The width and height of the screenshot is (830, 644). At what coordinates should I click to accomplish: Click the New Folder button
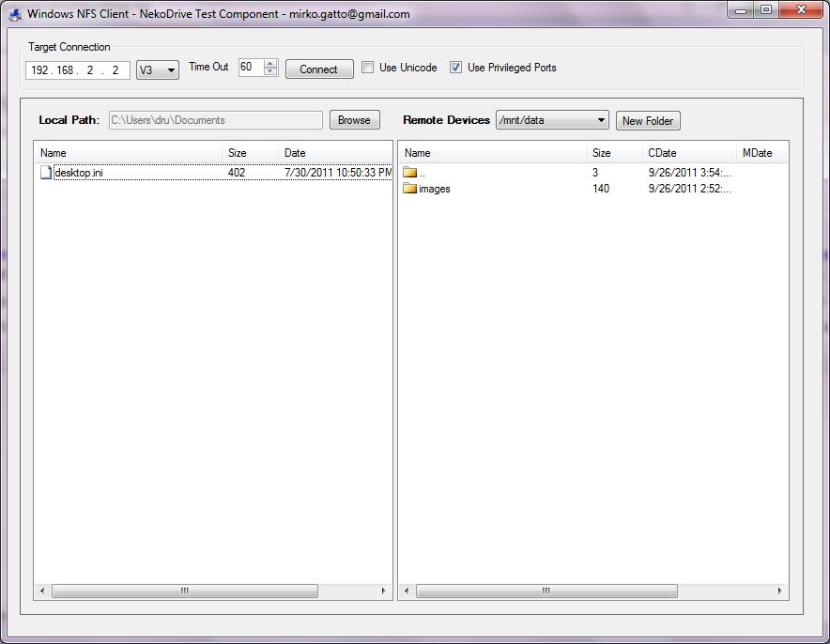click(x=648, y=121)
